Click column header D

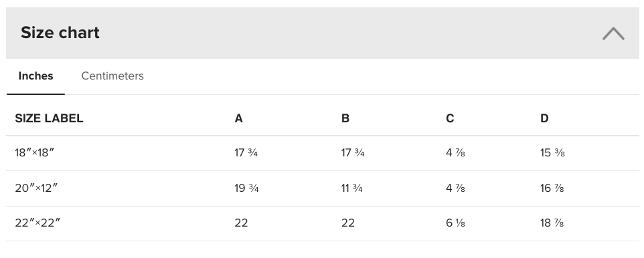544,118
